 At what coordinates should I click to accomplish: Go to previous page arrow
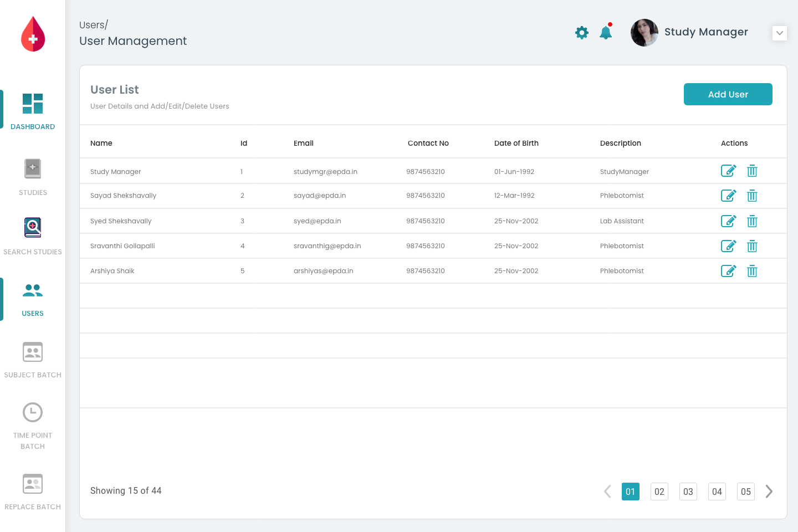(x=607, y=492)
